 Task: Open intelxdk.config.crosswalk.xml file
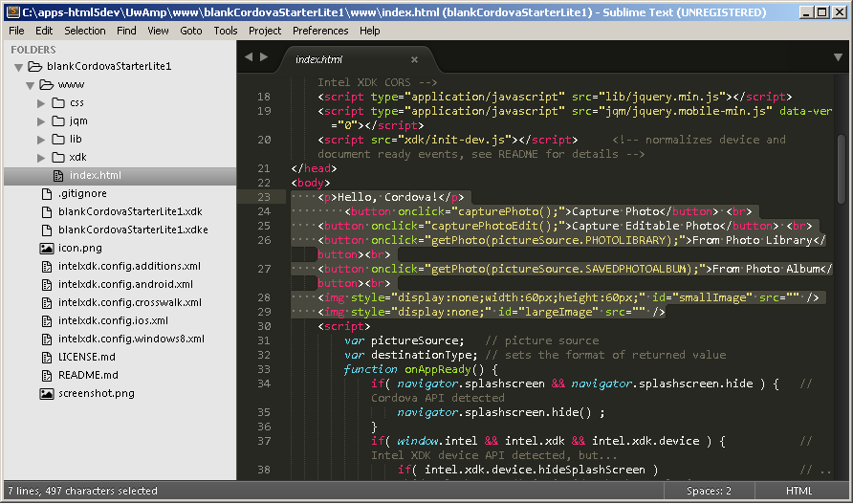[130, 302]
